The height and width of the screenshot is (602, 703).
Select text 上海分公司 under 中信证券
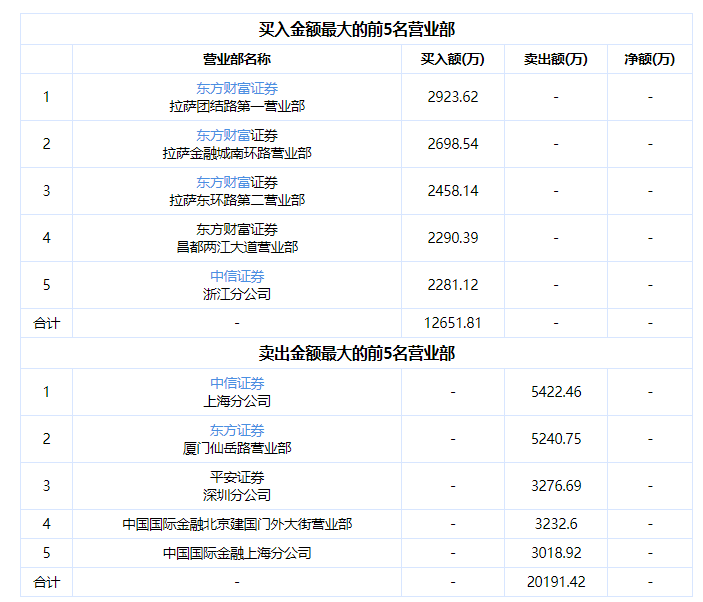click(237, 401)
